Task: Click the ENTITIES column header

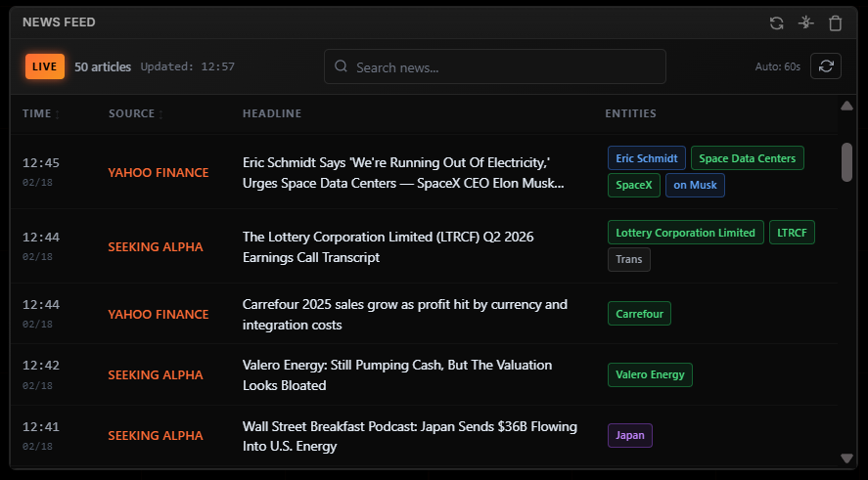Action: [x=630, y=113]
